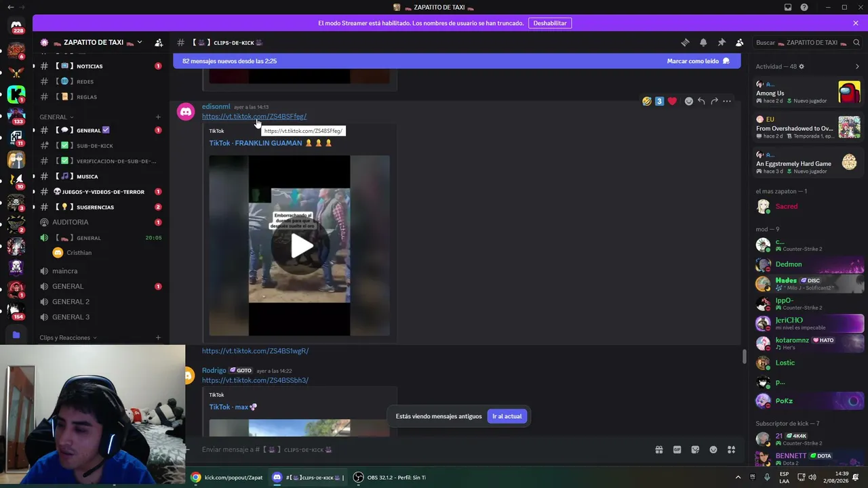
Task: Show hidden system tray icons chevron
Action: coord(738,477)
